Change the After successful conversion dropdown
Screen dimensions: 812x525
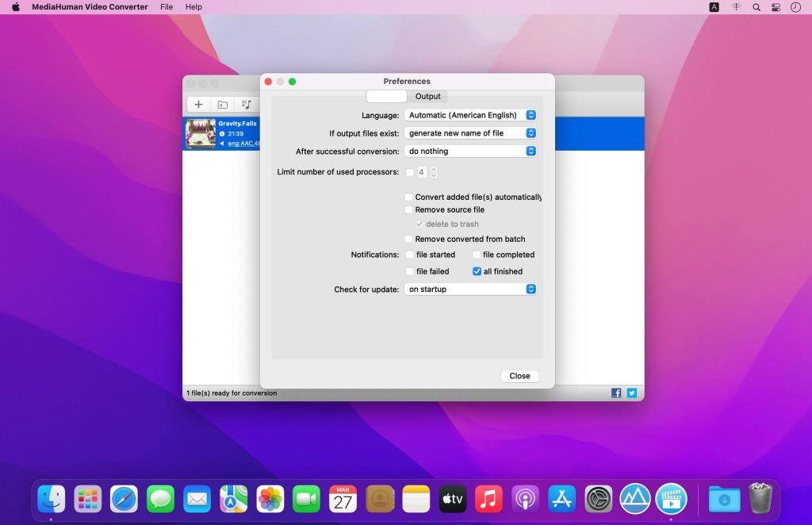pos(470,151)
